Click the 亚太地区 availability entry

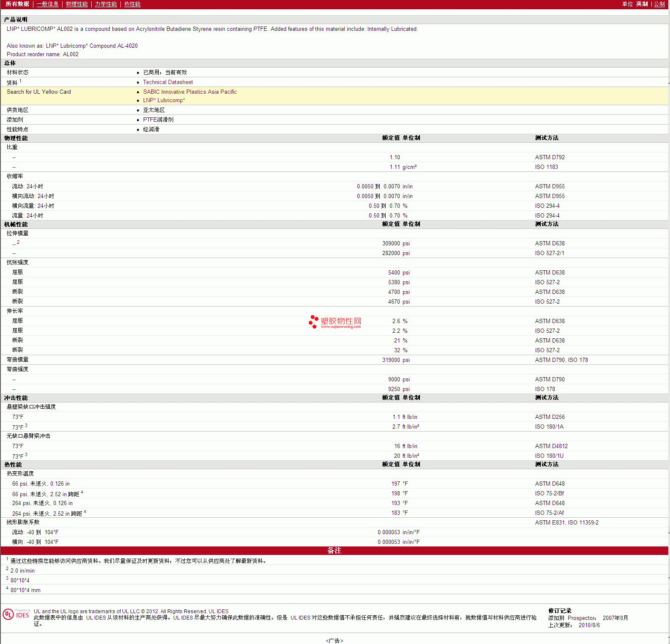pyautogui.click(x=154, y=110)
